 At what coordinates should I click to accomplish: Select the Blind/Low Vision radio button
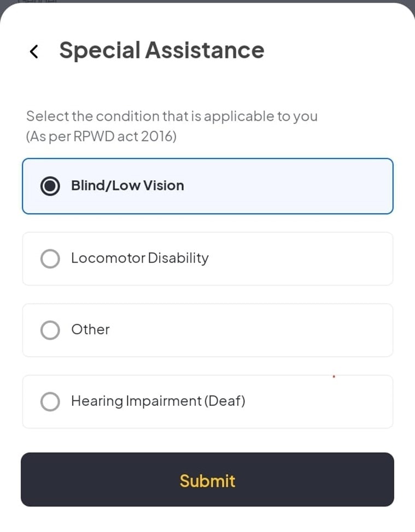pos(50,186)
